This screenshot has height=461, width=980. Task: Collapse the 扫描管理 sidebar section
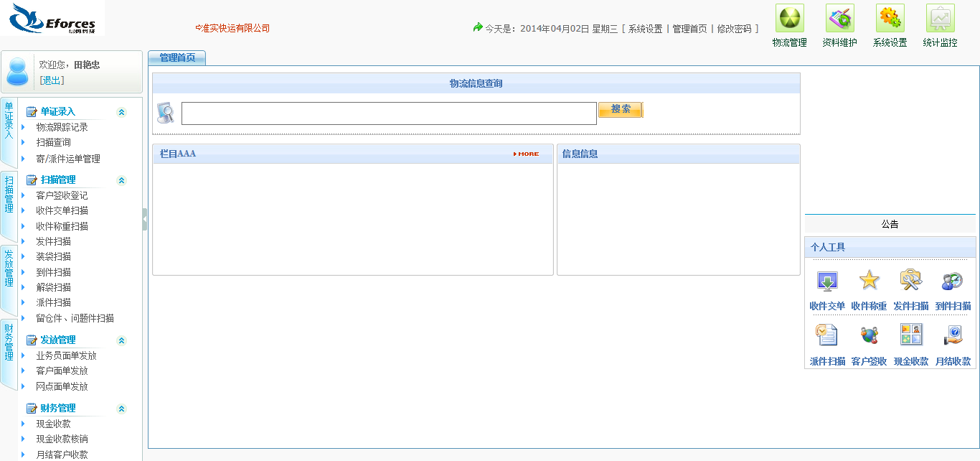pyautogui.click(x=121, y=180)
